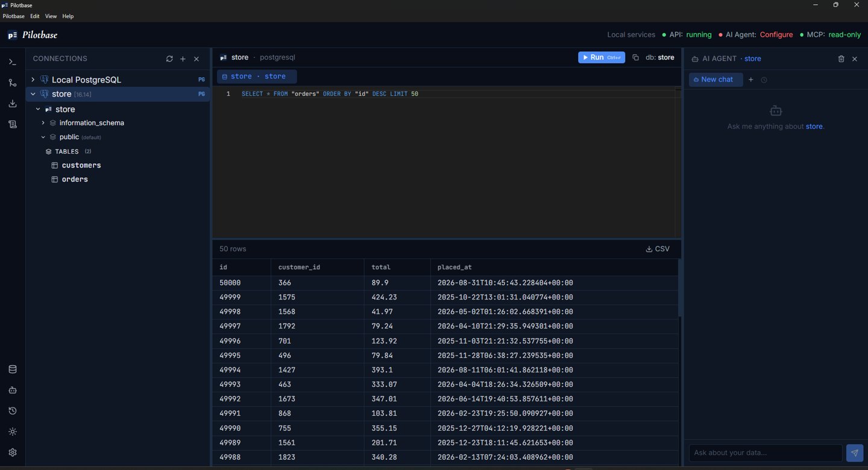Viewport: 868px width, 470px height.
Task: Open the Edit menu
Action: click(x=35, y=16)
